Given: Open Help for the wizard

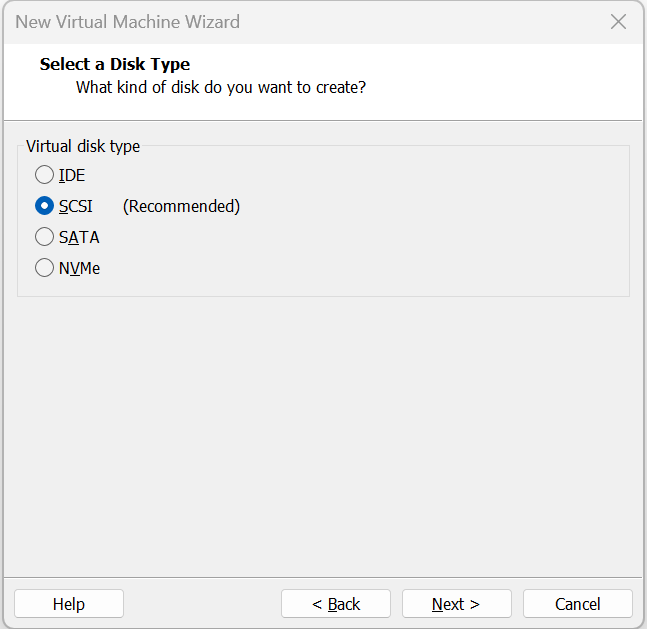Looking at the screenshot, I should coord(69,604).
